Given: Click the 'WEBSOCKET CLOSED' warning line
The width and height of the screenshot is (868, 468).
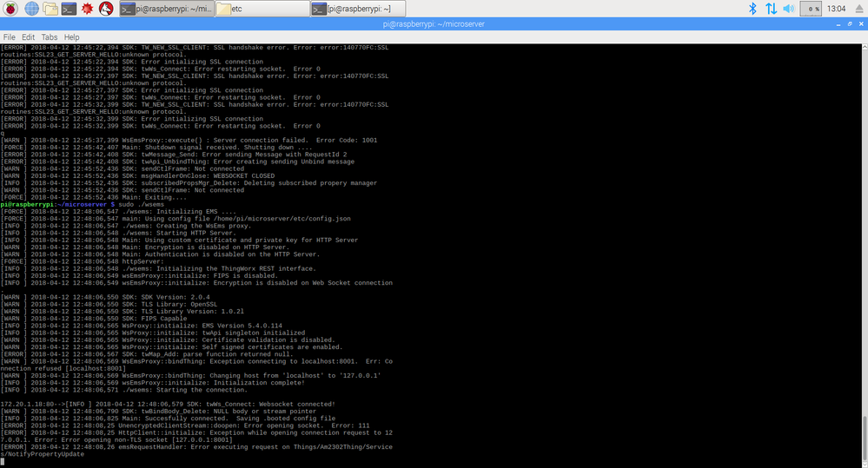Looking at the screenshot, I should coord(137,176).
